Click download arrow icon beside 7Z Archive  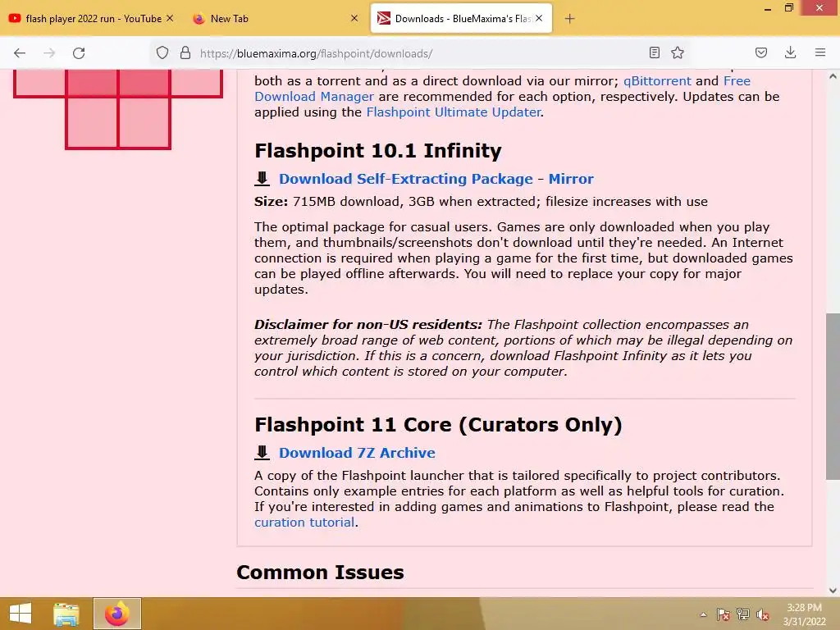click(262, 453)
